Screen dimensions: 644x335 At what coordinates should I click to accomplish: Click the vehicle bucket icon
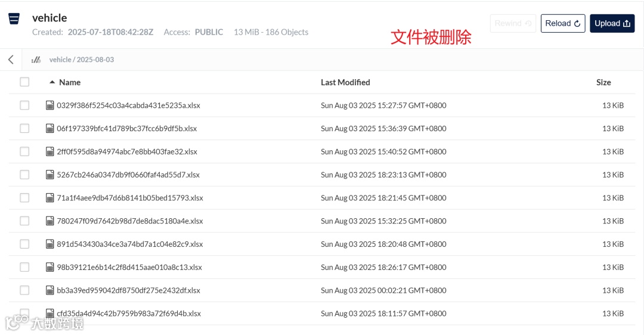coord(14,19)
